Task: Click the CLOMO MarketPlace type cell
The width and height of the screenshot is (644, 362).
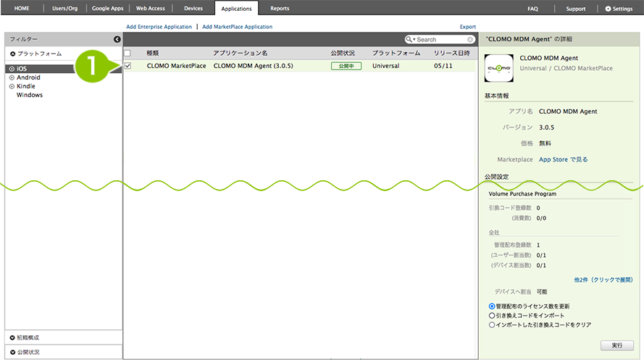Action: click(x=177, y=66)
